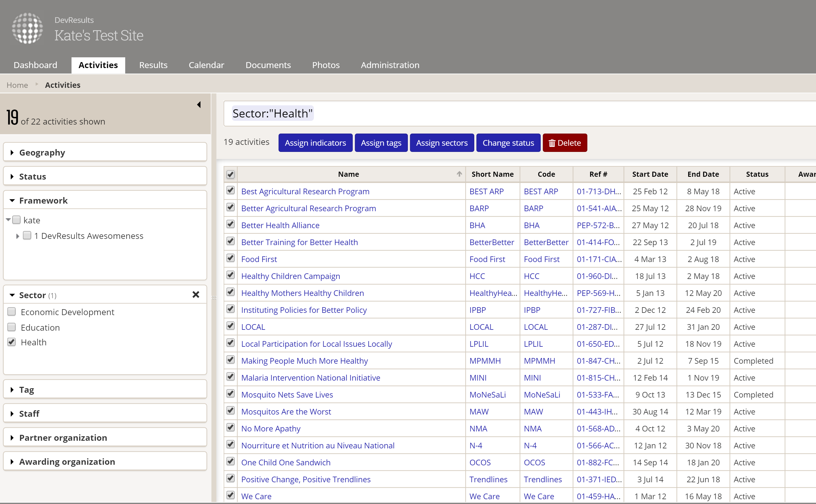This screenshot has width=816, height=504.
Task: Check the kate framework checkbox
Action: 16,220
